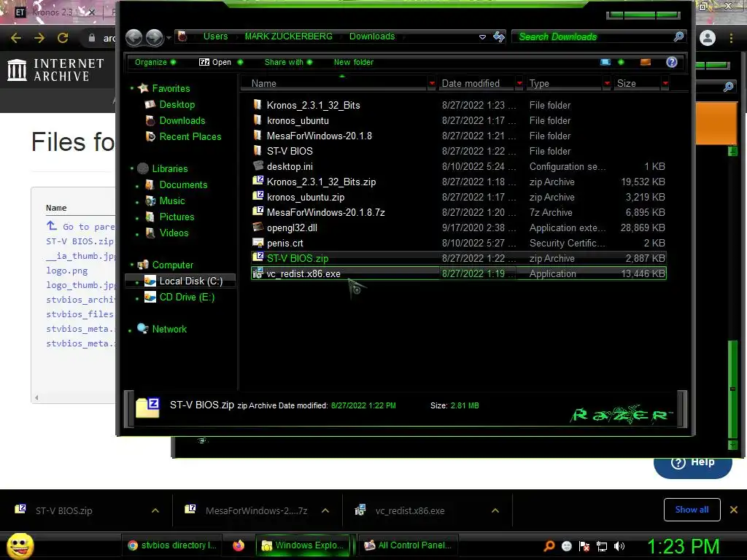Open the Music library
747x560 pixels.
172,201
